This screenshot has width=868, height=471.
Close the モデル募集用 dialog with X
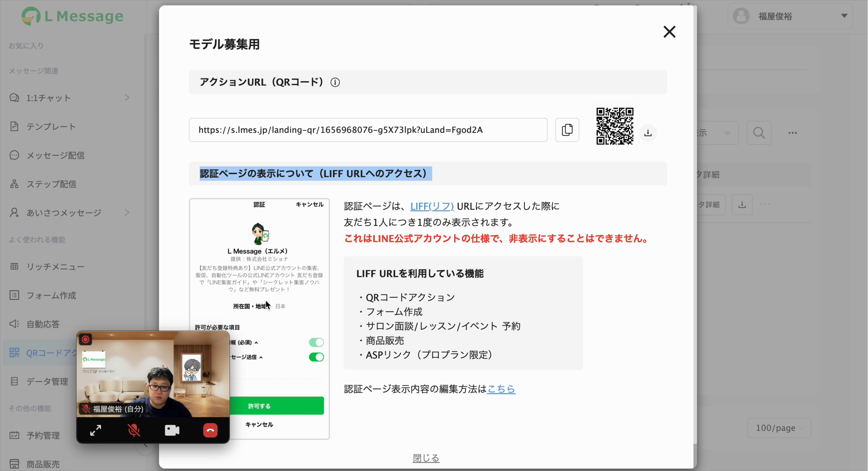point(669,32)
